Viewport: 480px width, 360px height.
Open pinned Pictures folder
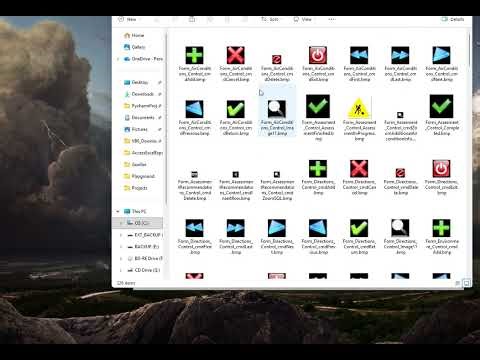click(136, 129)
